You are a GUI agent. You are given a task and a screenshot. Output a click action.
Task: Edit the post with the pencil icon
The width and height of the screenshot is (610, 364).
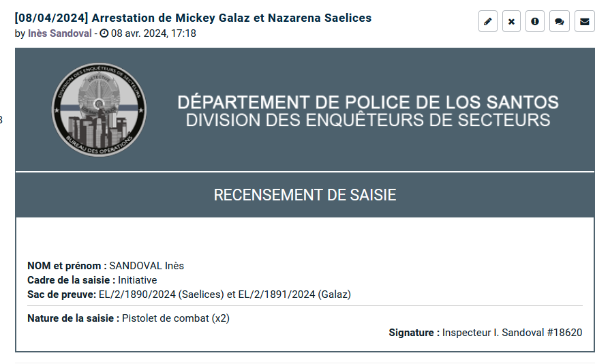[488, 21]
